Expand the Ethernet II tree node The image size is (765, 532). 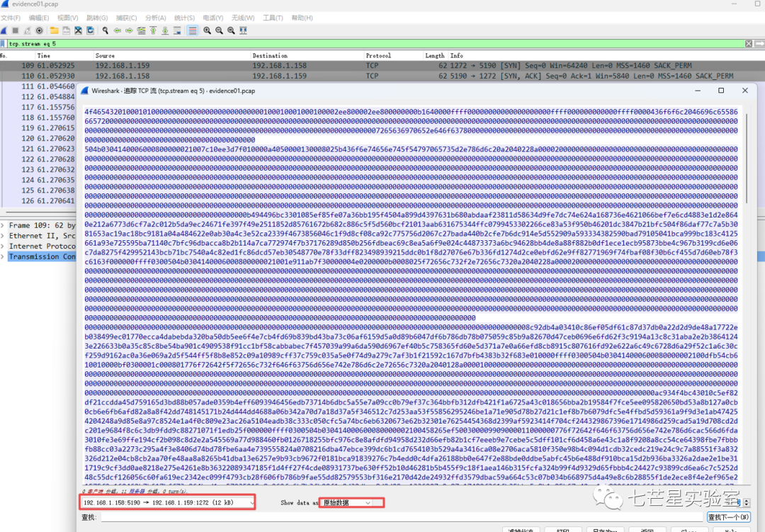[x=3, y=236]
